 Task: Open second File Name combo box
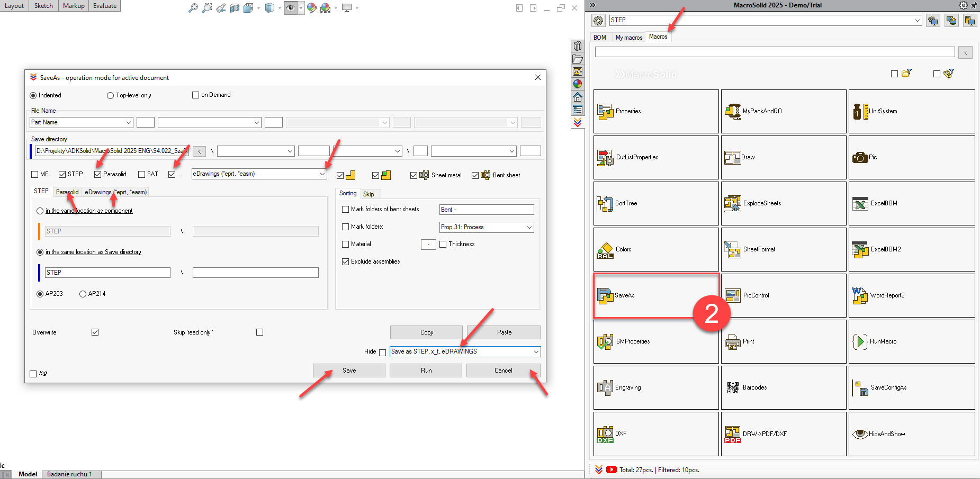pyautogui.click(x=210, y=122)
